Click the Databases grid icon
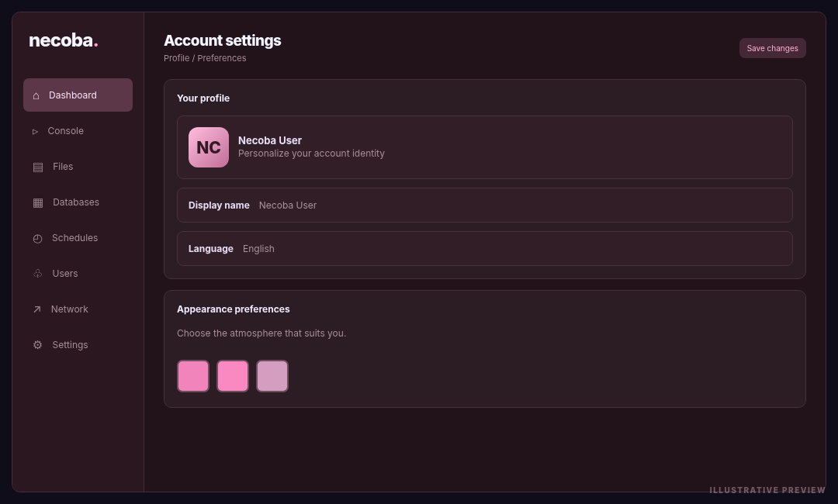 tap(38, 203)
